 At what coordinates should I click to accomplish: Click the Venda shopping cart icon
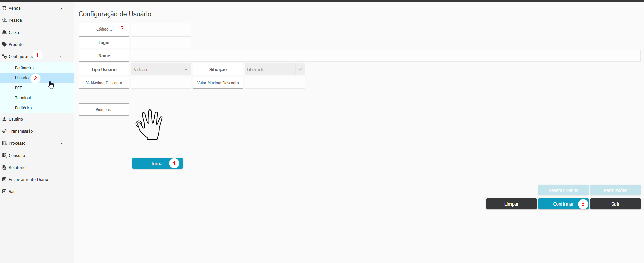(4, 8)
